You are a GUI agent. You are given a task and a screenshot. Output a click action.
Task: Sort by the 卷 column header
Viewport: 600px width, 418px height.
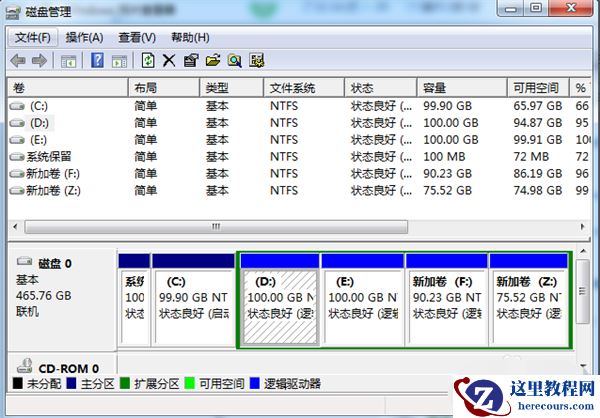pos(68,88)
